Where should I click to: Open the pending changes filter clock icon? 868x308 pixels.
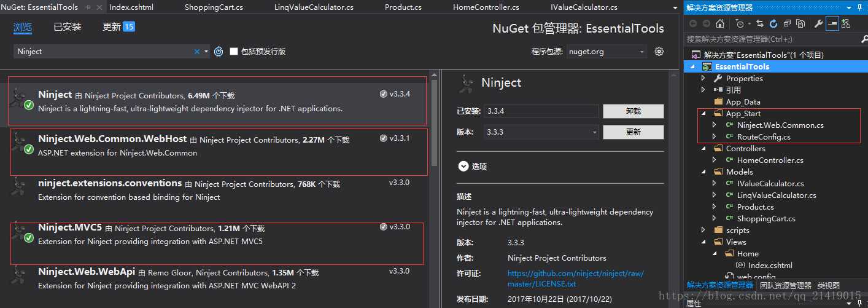(x=740, y=23)
